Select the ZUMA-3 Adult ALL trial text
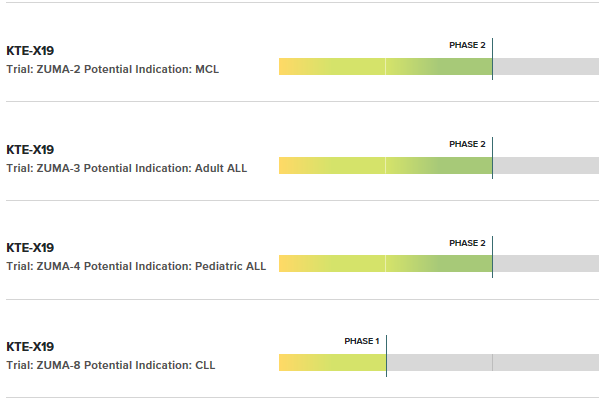 126,168
